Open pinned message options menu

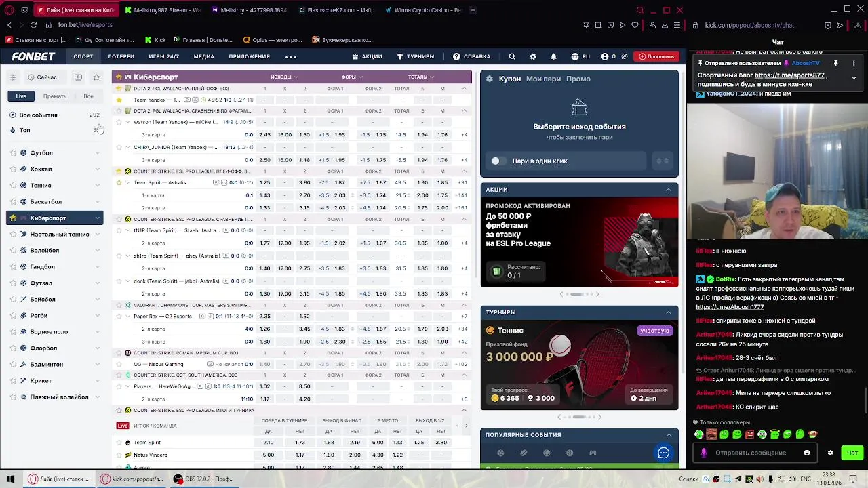pyautogui.click(x=854, y=63)
